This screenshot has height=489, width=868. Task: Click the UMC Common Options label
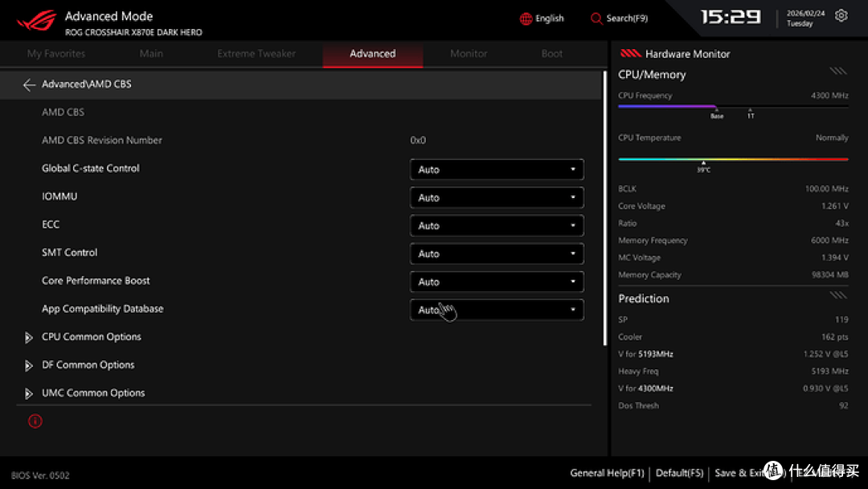[93, 393]
